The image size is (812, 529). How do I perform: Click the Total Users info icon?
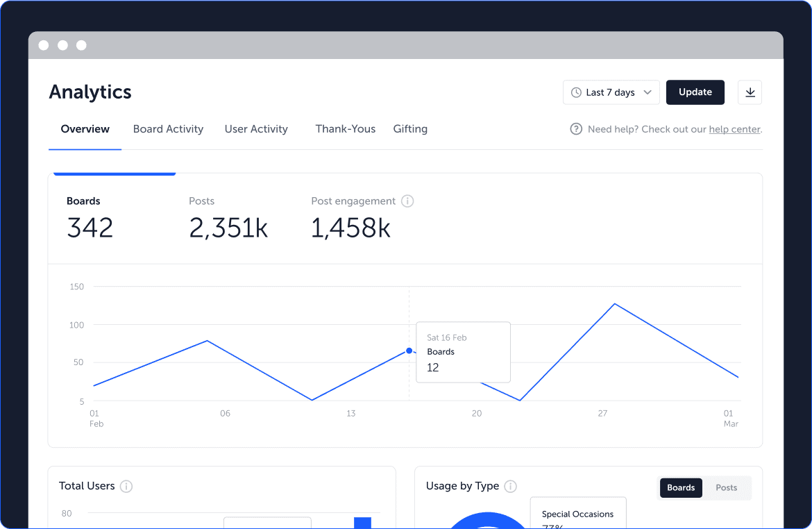coord(126,486)
